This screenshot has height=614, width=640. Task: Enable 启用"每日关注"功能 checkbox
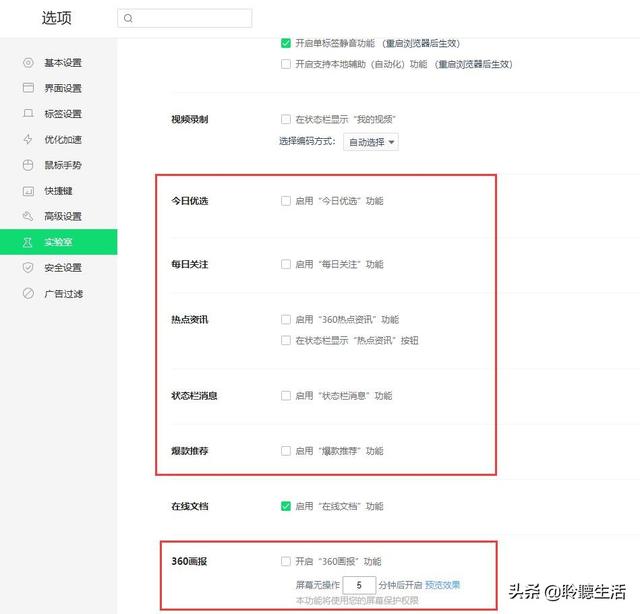click(x=286, y=264)
